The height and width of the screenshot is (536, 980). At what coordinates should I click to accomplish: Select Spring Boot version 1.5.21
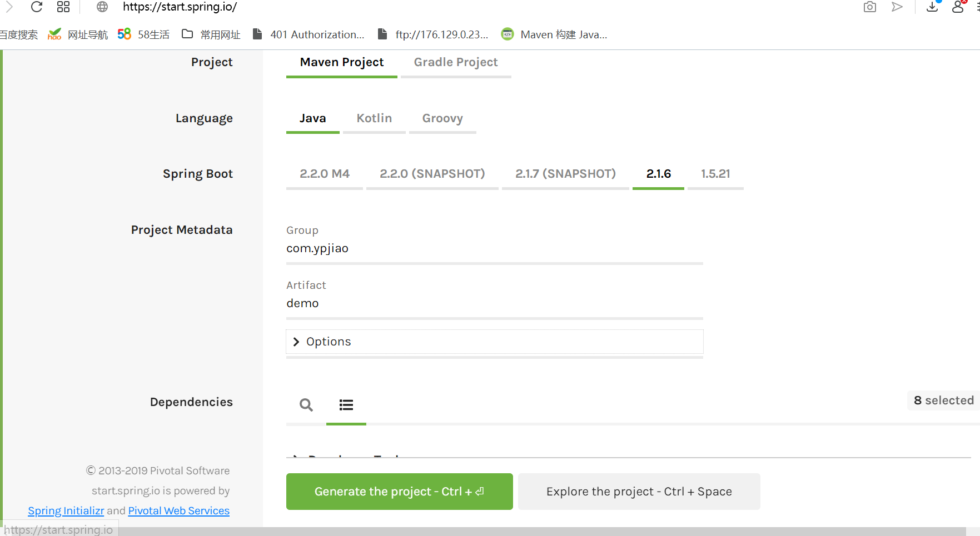pyautogui.click(x=715, y=174)
